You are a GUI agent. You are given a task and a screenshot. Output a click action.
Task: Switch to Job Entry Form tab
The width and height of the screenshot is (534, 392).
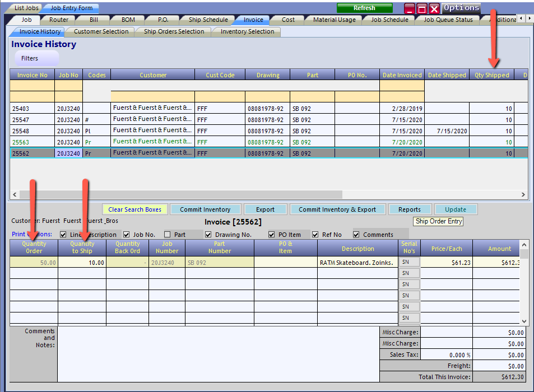click(72, 8)
